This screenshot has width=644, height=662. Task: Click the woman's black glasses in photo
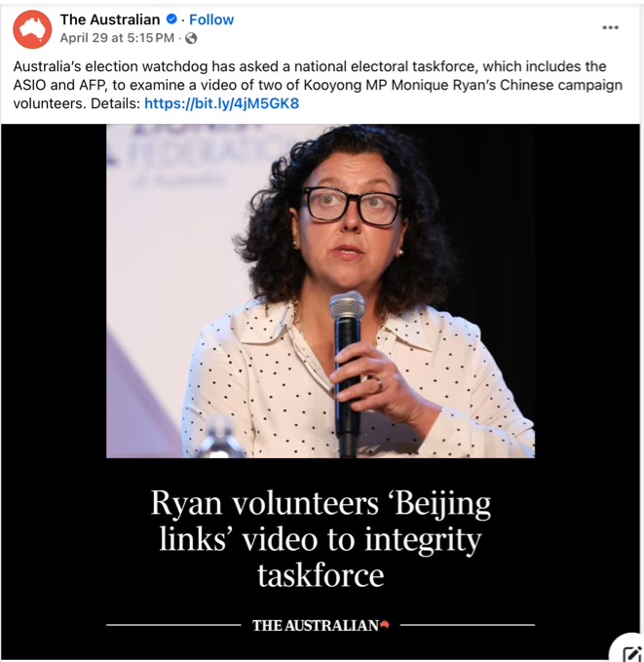pos(352,206)
